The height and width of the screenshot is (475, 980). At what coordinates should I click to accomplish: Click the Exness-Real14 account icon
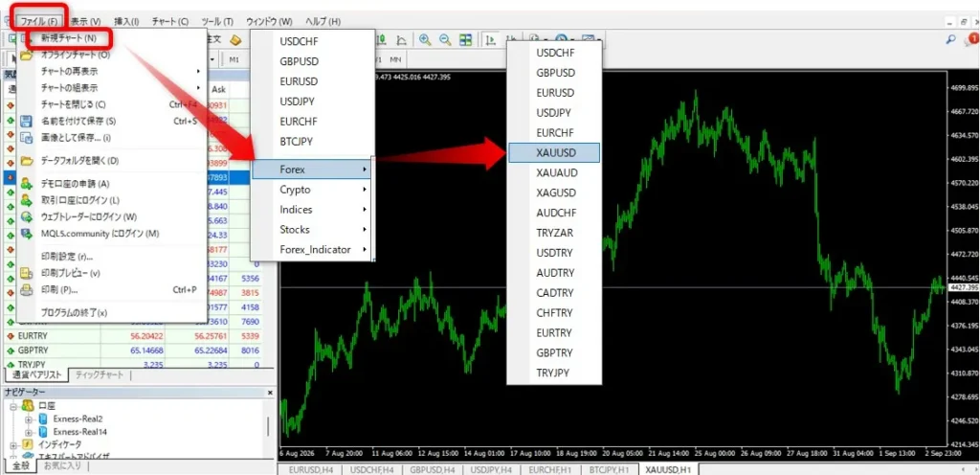tap(43, 432)
